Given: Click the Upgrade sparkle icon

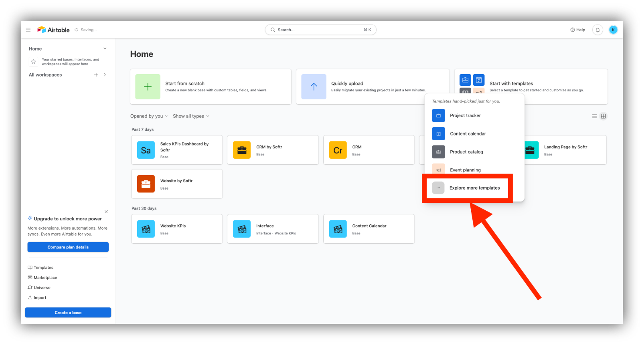Looking at the screenshot, I should (30, 218).
